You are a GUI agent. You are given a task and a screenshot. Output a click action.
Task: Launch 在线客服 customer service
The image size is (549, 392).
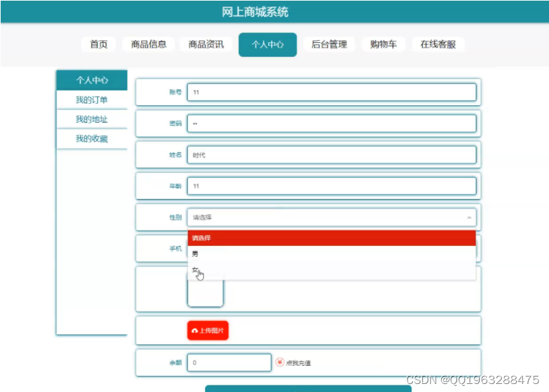tap(439, 45)
